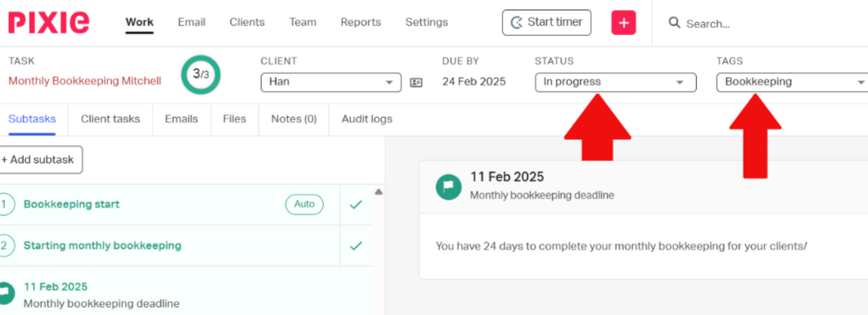Open the Client dropdown showing Han
The width and height of the screenshot is (868, 315).
point(331,83)
